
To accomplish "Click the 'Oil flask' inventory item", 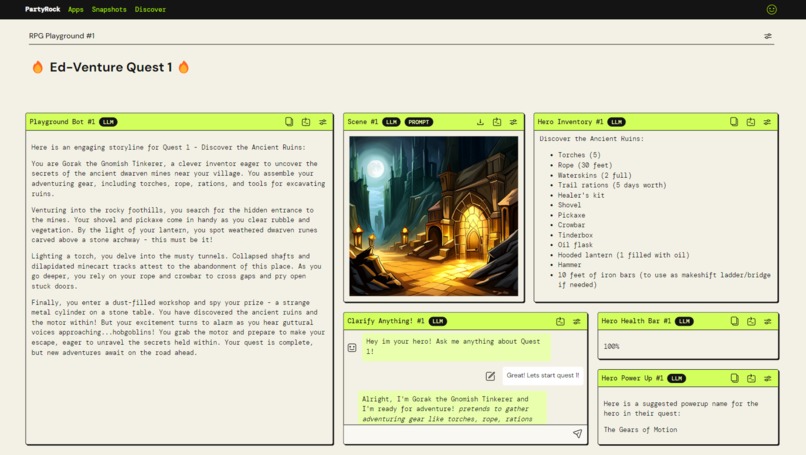I will [575, 245].
